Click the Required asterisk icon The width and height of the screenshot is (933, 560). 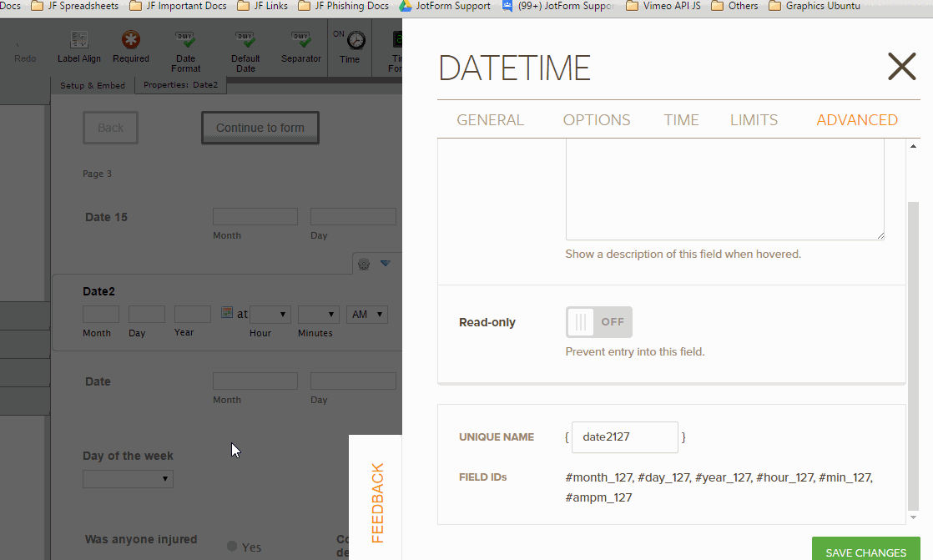tap(130, 39)
